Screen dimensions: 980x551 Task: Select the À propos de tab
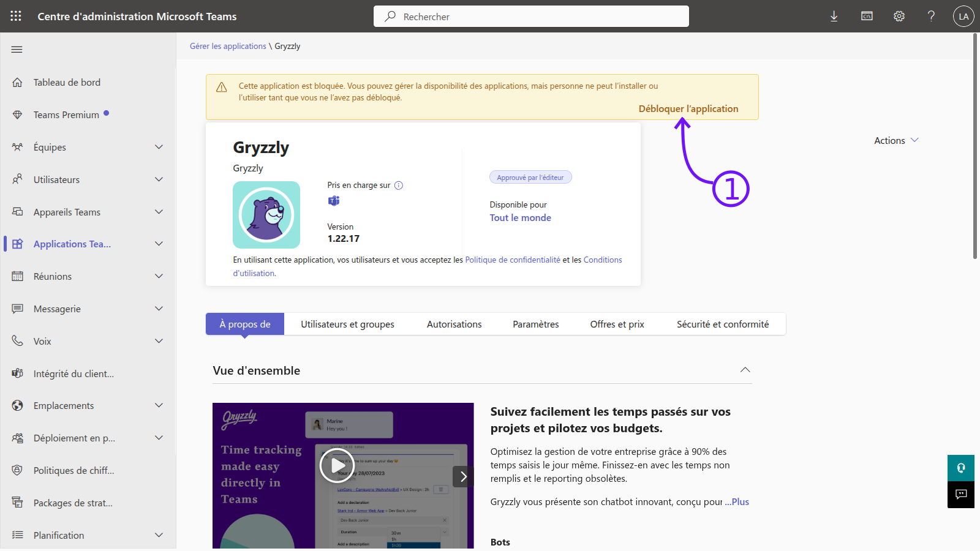click(245, 324)
